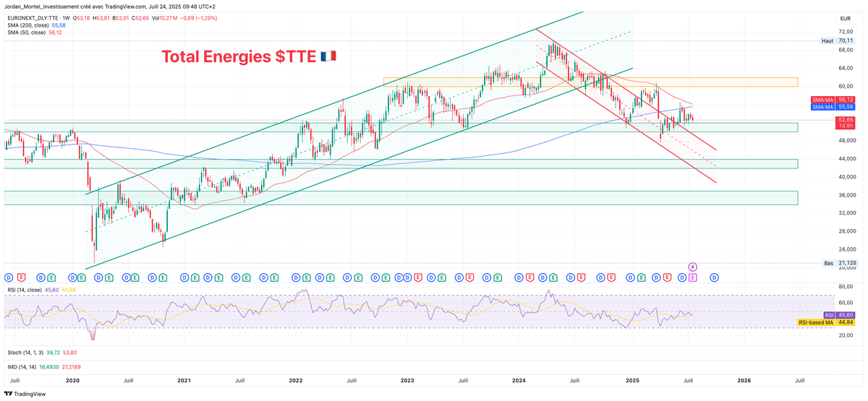The width and height of the screenshot is (868, 401).
Task: Select the leftmost D dividend marker
Action: coord(9,277)
